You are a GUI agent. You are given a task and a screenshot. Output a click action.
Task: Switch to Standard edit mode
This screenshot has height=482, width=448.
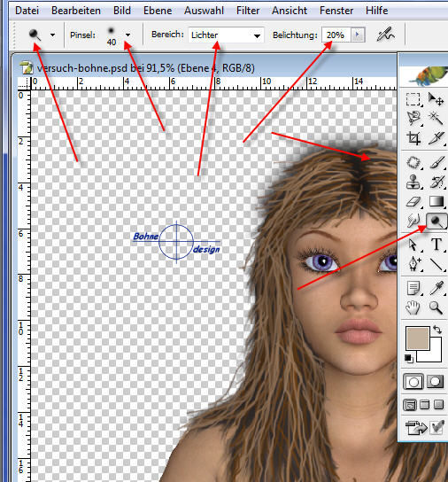413,382
